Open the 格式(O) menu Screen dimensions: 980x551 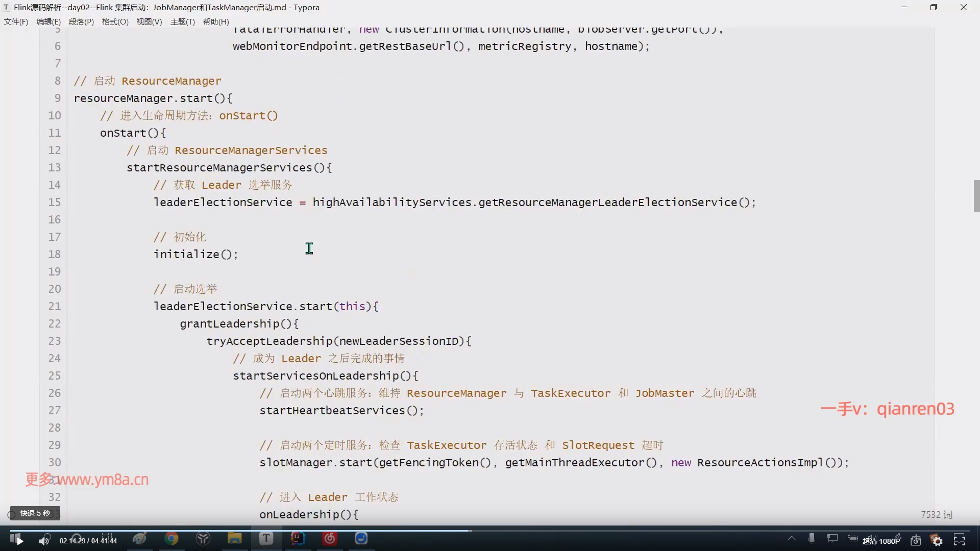(115, 22)
